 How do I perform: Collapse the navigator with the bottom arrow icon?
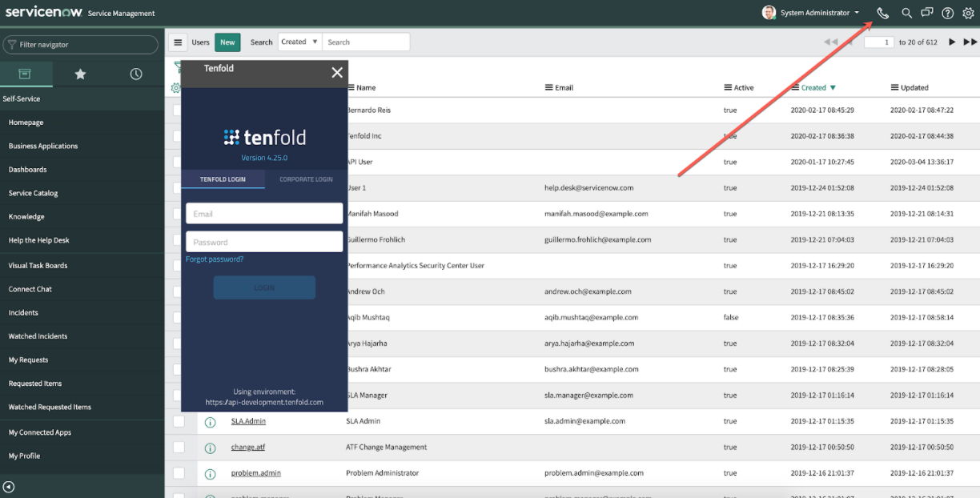pos(9,486)
